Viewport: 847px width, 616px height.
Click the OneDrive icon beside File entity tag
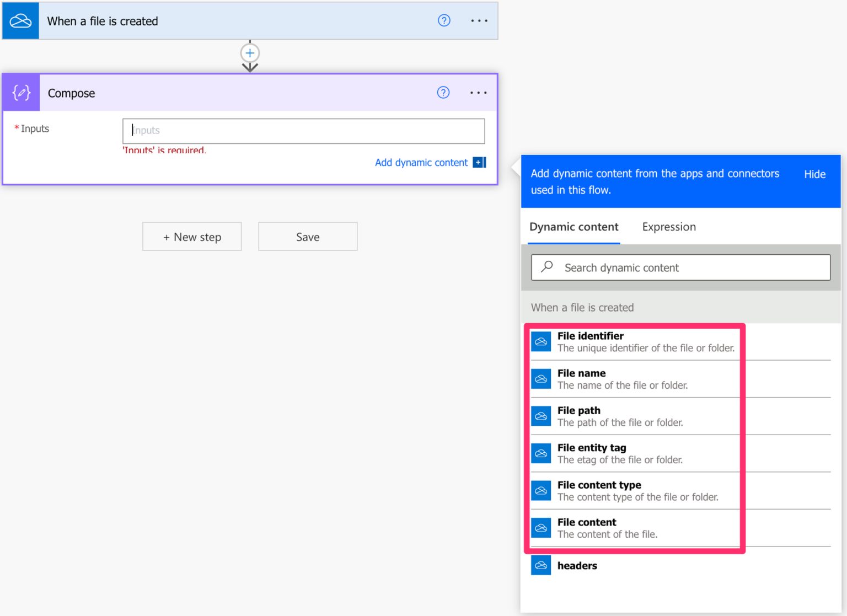541,453
